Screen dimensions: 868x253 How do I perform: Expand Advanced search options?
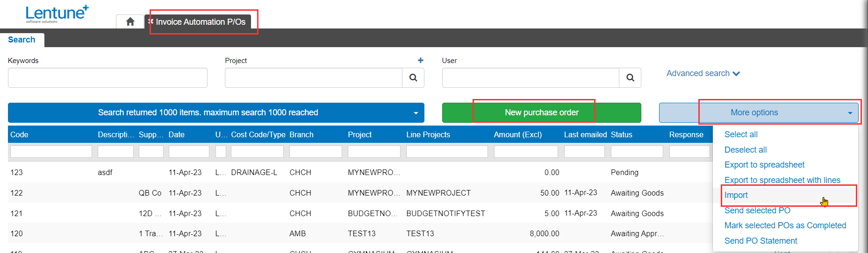point(703,73)
